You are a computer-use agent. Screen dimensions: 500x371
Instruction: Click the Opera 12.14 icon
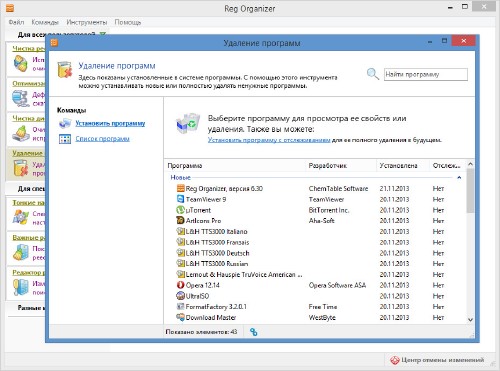tap(180, 285)
